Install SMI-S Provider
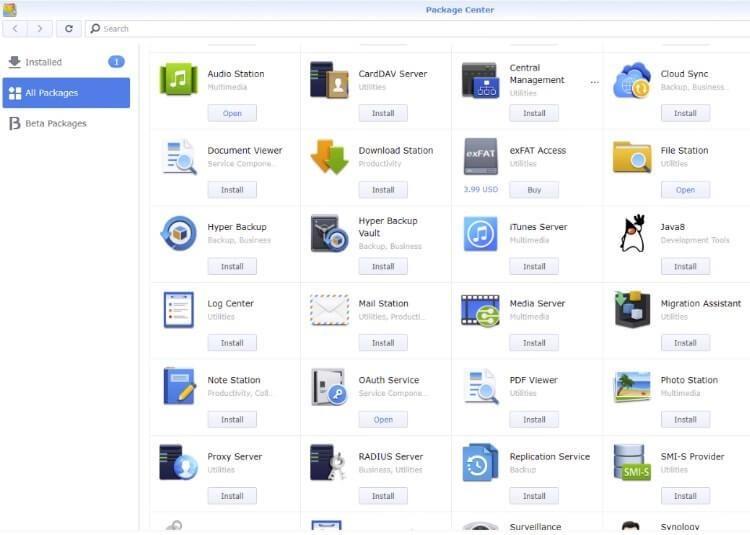Viewport: 750px width, 535px height. click(685, 496)
